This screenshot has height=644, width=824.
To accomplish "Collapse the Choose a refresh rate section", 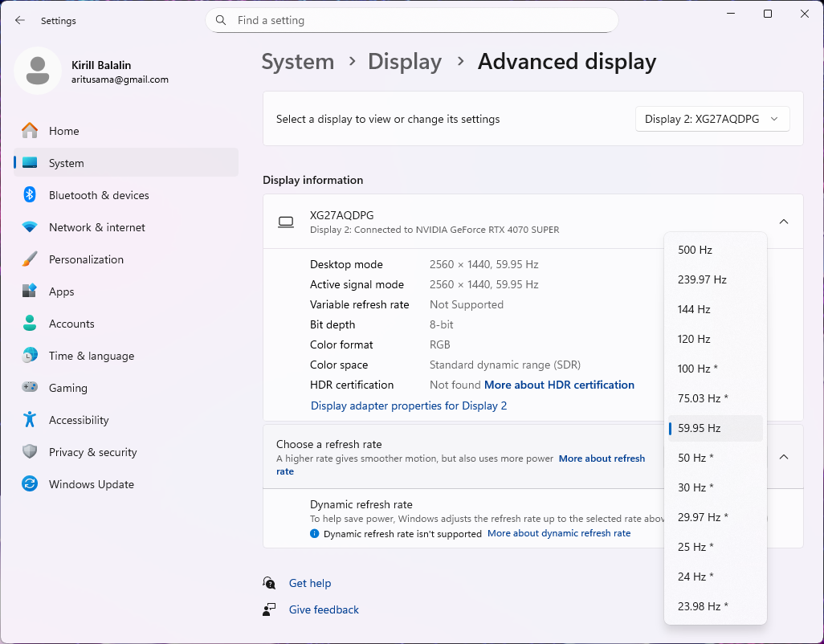I will click(x=784, y=457).
